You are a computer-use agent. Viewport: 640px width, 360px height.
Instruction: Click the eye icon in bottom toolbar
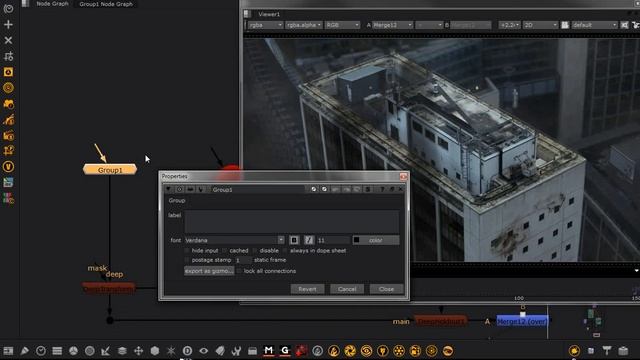click(x=203, y=351)
